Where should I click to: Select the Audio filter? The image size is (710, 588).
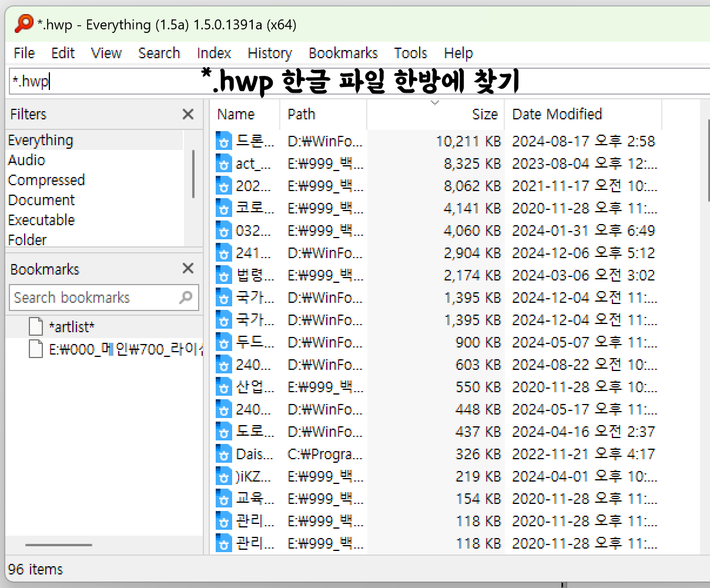tap(95, 160)
